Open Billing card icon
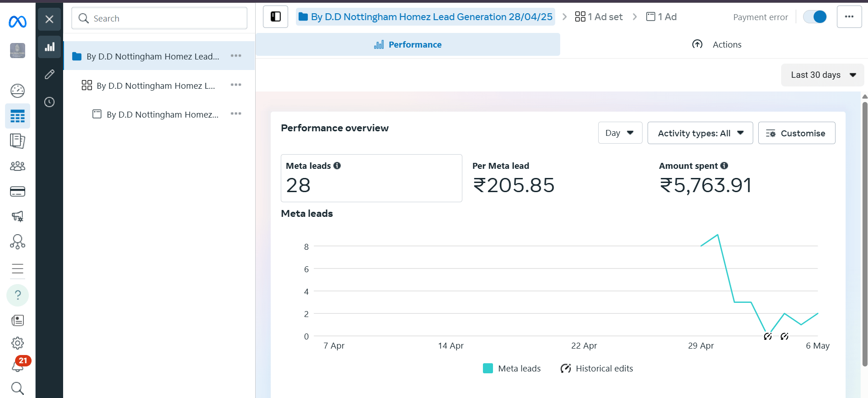This screenshot has height=398, width=868. 17,191
